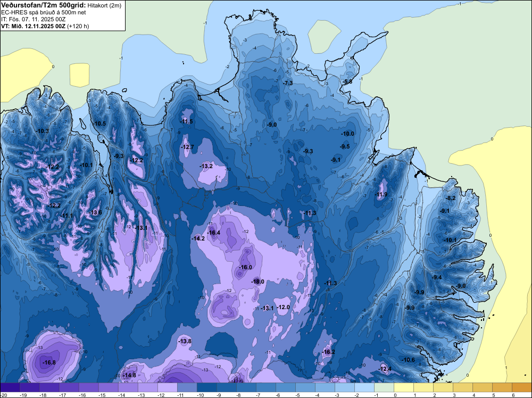This screenshot has width=532, height=398.
Task: Click the -10.6 temperature value
Action: [x=408, y=360]
